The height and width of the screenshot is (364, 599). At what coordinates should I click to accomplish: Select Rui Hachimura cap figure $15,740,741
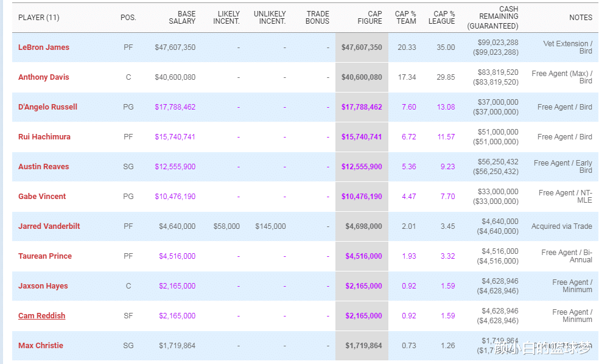(362, 137)
